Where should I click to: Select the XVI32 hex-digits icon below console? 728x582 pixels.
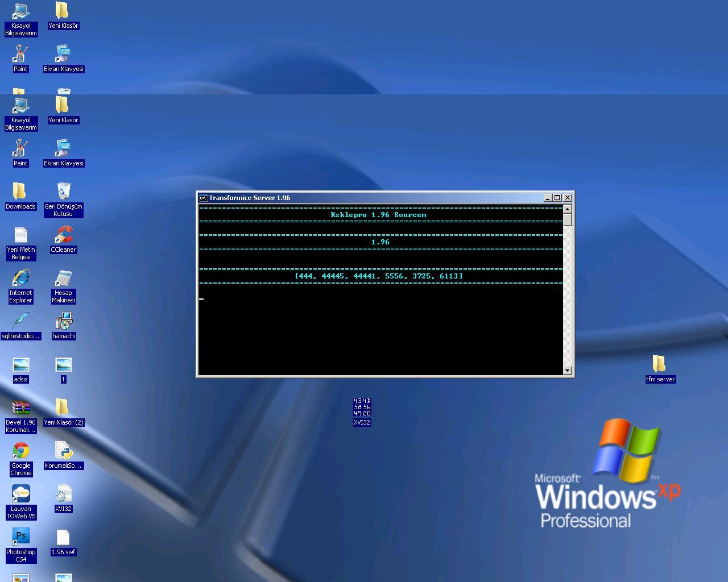pyautogui.click(x=362, y=412)
